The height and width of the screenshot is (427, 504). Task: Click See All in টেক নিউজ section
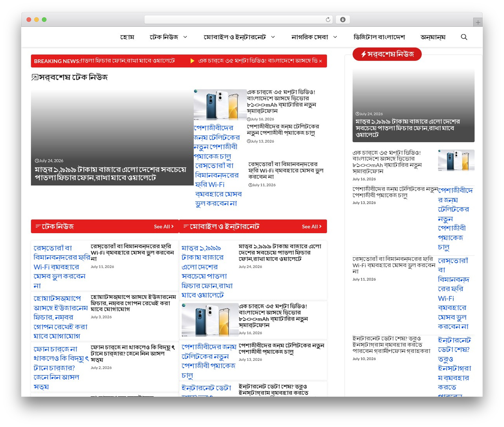point(164,226)
